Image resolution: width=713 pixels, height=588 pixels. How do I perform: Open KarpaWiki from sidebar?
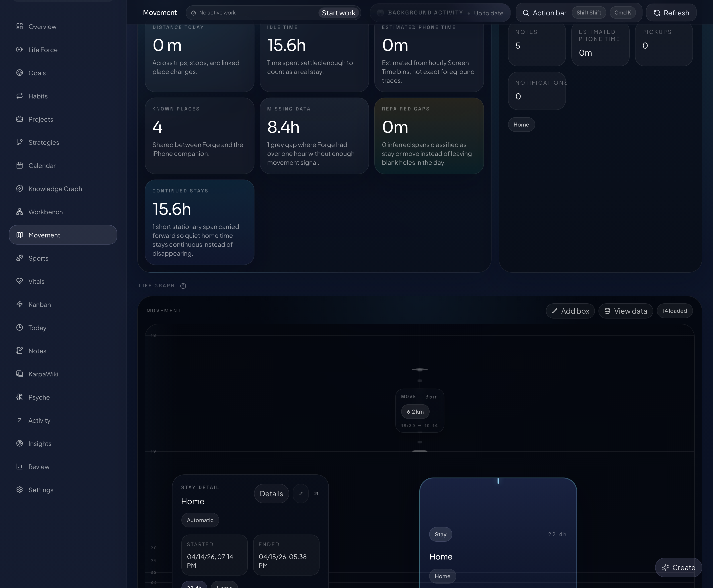point(43,374)
